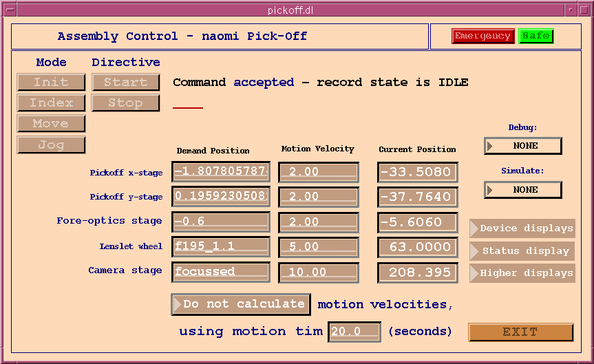Viewport: 594px width, 364px height.
Task: Select the Index mode button
Action: 51,103
